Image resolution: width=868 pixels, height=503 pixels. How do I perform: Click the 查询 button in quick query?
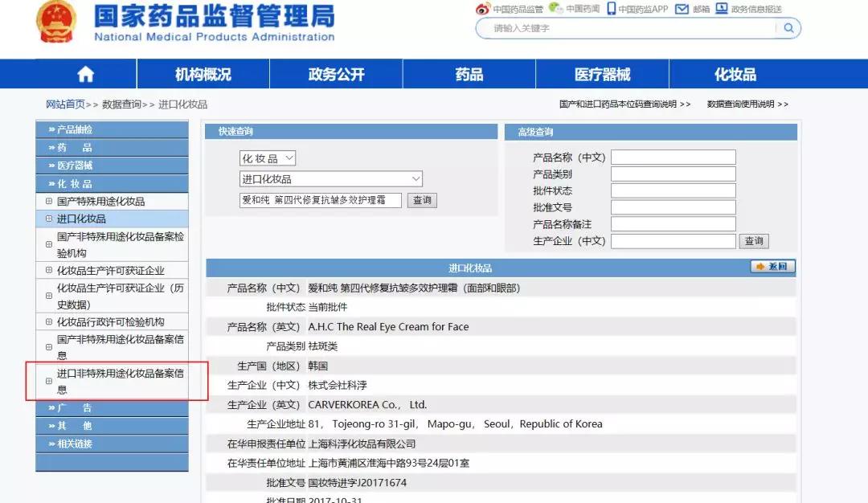(422, 200)
